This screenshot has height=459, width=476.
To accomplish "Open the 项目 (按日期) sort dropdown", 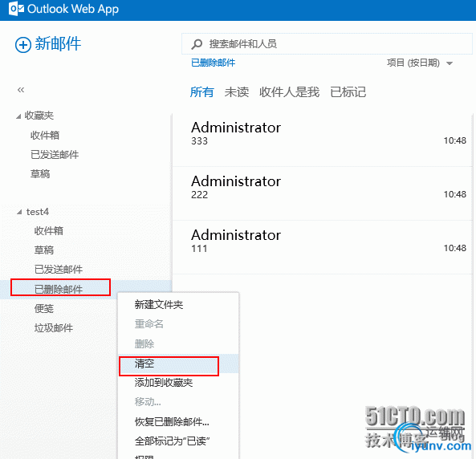I will pos(420,63).
